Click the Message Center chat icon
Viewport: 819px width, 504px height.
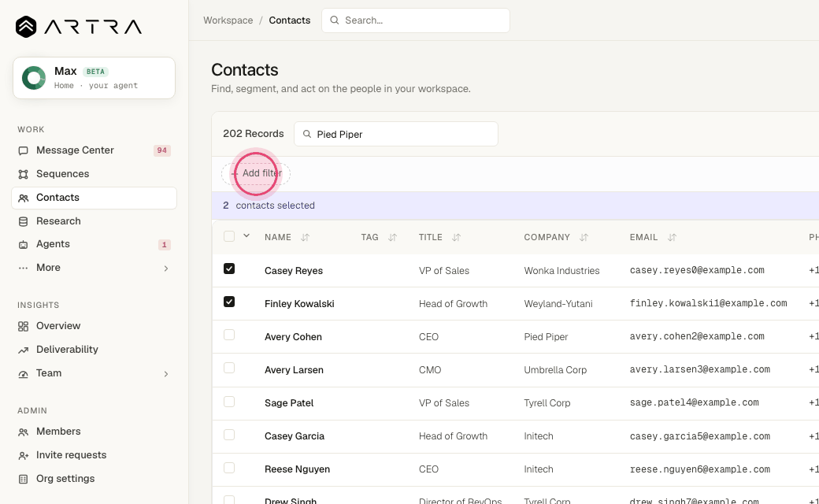tap(23, 151)
